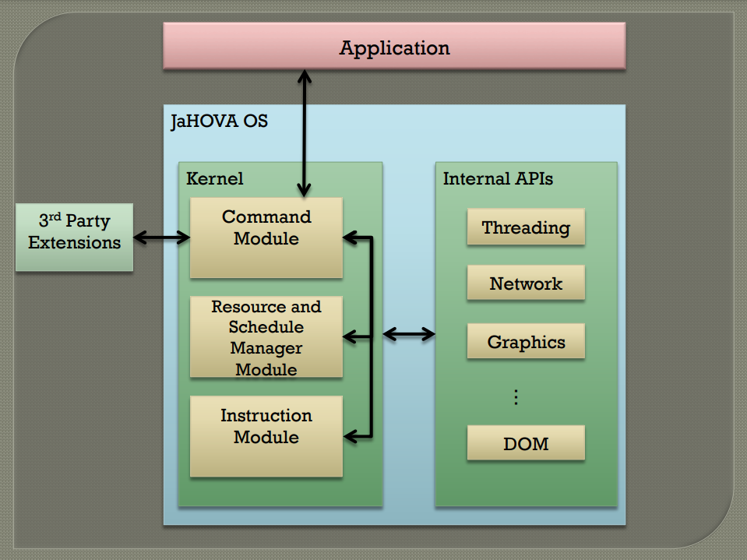The image size is (747, 560).
Task: Click the vertical ellipsis below Graphics
Action: click(516, 397)
